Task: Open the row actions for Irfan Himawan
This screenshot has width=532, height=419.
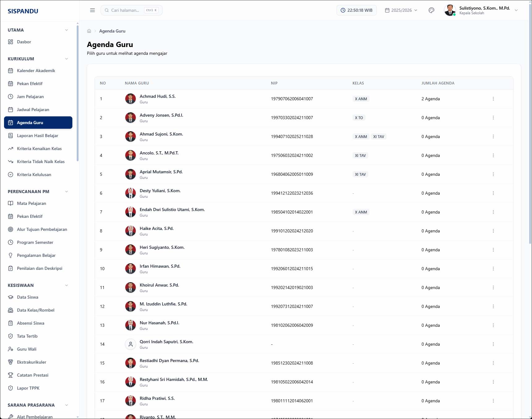Action: coord(493,269)
